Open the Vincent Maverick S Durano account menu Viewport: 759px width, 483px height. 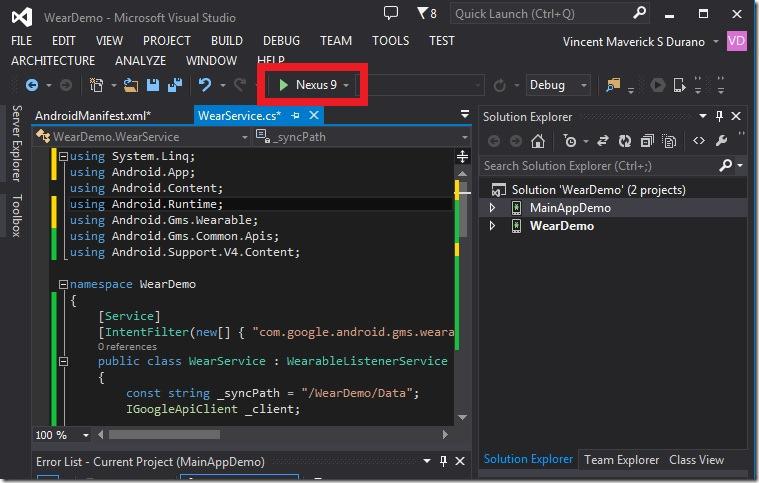tap(640, 42)
